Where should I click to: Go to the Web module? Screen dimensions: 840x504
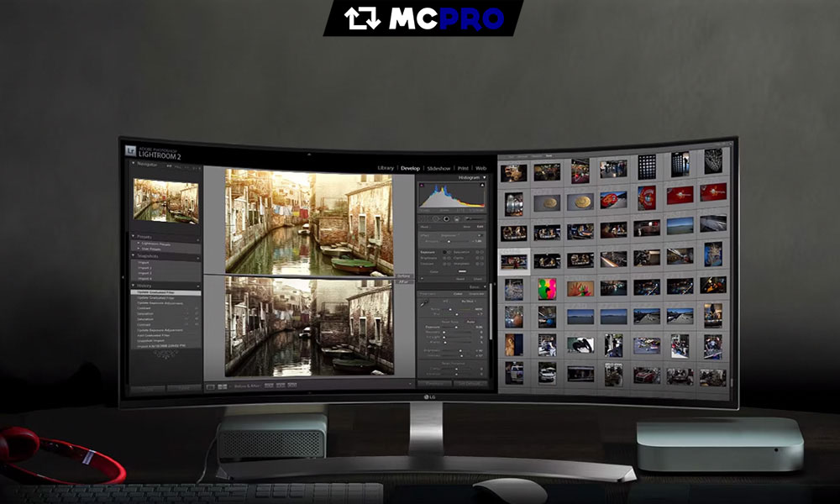481,168
